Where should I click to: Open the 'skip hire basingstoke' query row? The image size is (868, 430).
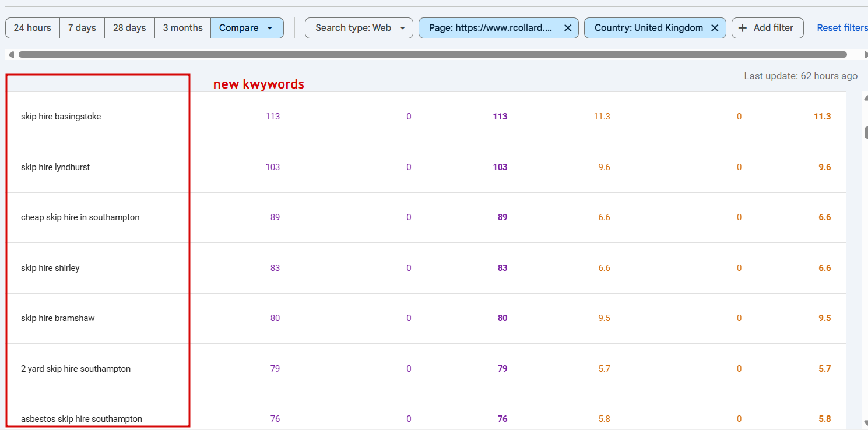(61, 117)
